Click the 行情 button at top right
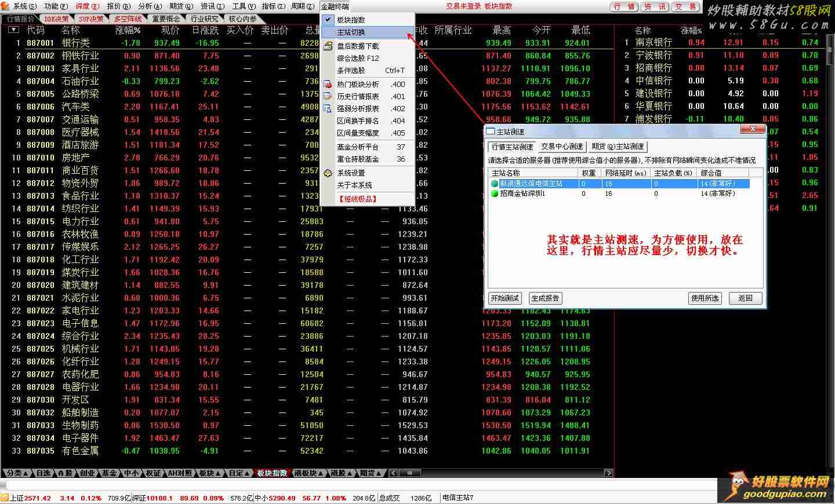Screen dimensions: 835x504 [625, 7]
